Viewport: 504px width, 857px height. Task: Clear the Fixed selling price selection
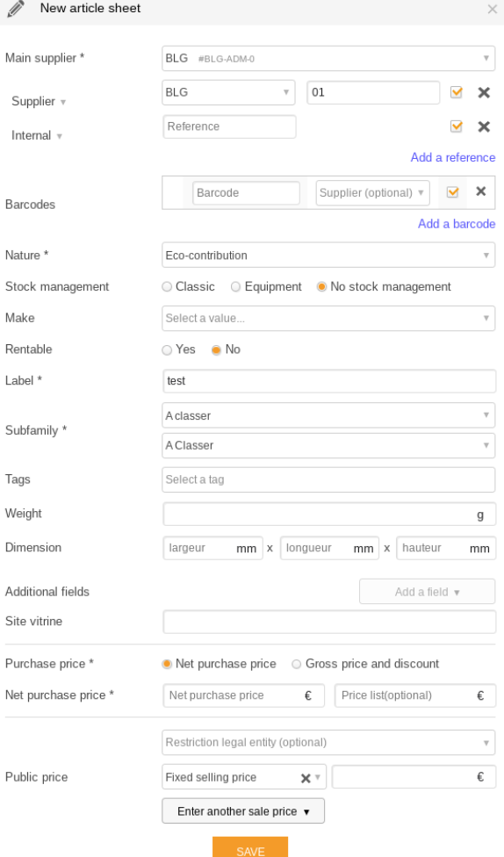pos(306,778)
